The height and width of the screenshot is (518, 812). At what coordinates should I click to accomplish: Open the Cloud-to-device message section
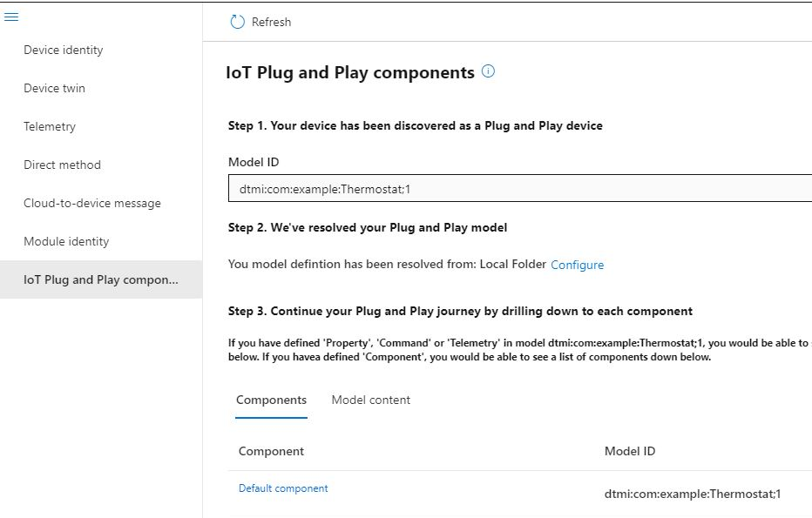91,203
